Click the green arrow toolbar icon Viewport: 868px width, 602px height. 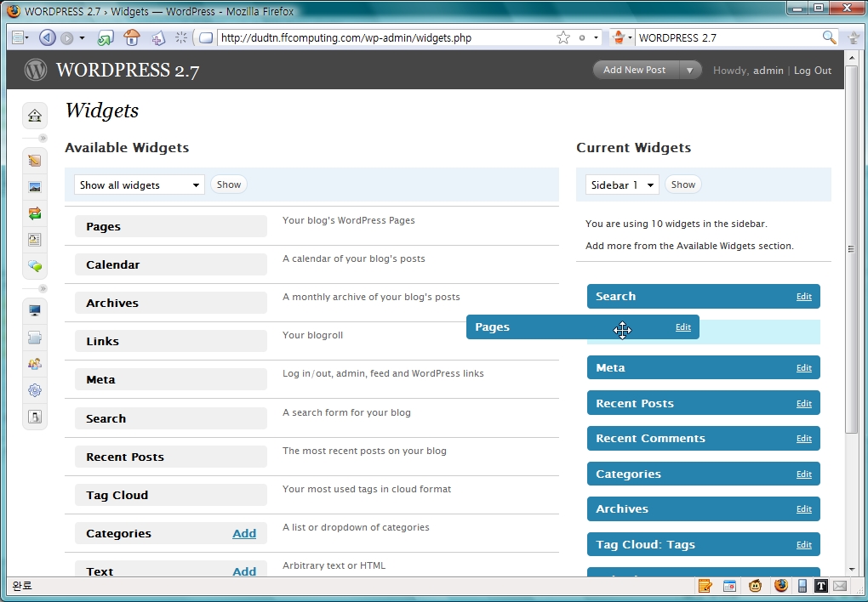coord(106,37)
